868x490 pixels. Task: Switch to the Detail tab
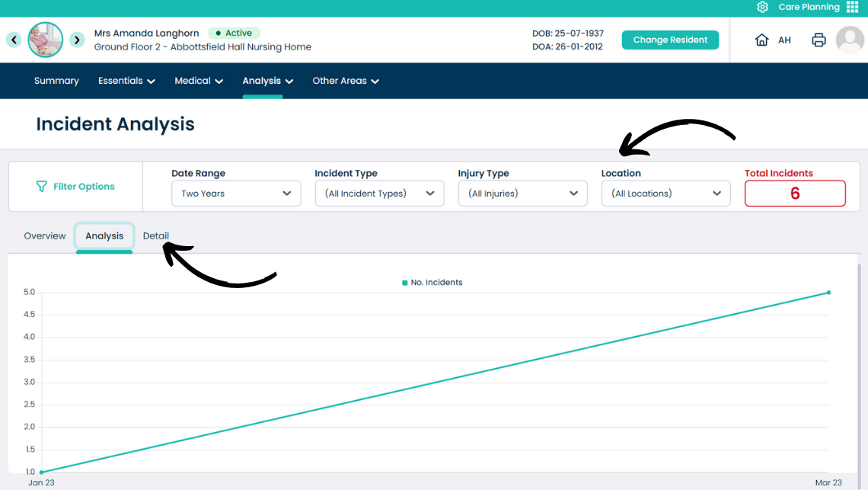[156, 236]
